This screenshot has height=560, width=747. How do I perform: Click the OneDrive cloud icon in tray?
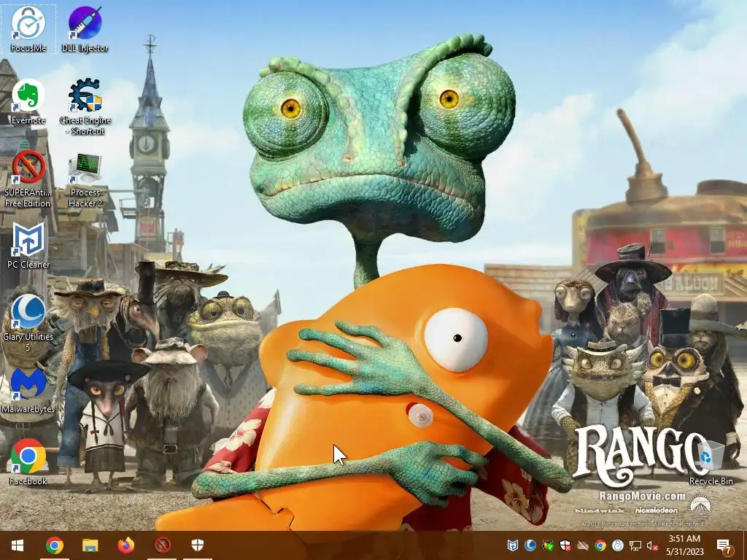583,545
